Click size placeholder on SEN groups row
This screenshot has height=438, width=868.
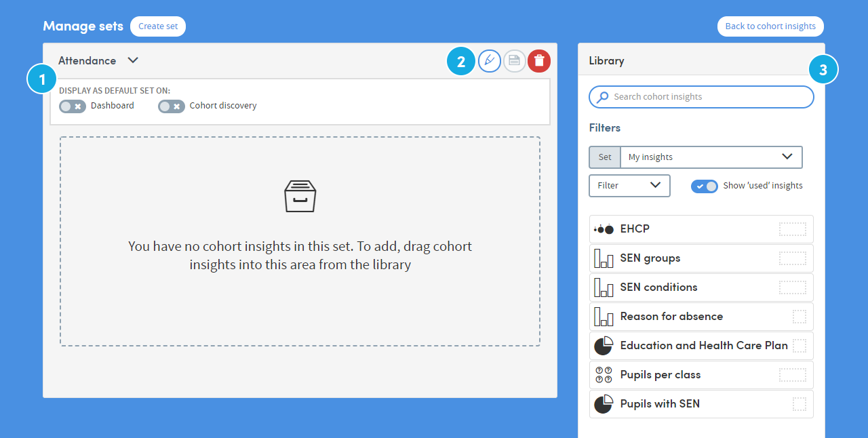[793, 258]
